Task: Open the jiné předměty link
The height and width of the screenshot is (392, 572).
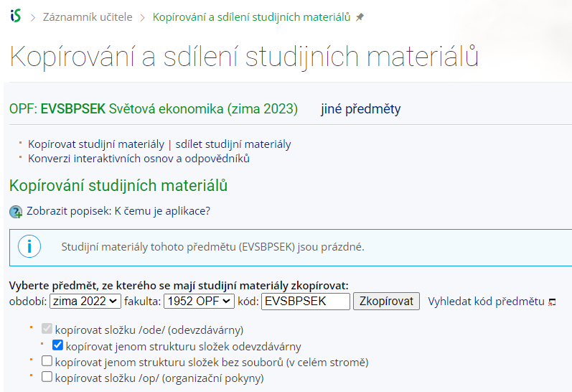Action: 360,108
